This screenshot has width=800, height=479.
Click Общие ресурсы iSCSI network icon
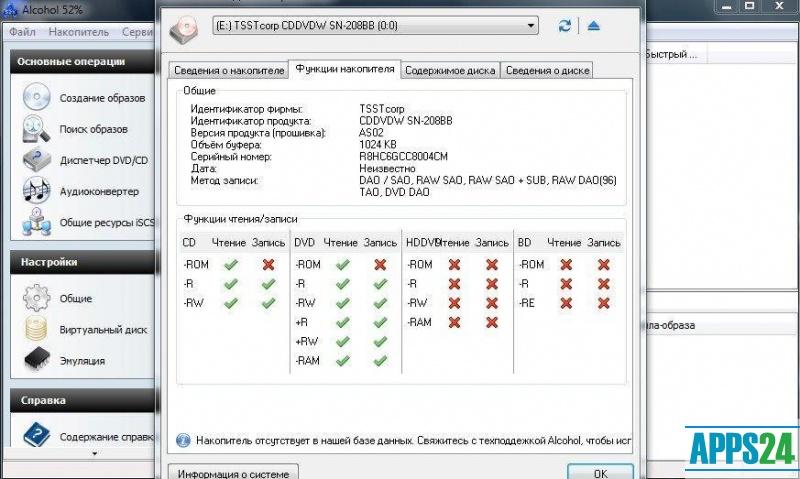click(x=36, y=222)
